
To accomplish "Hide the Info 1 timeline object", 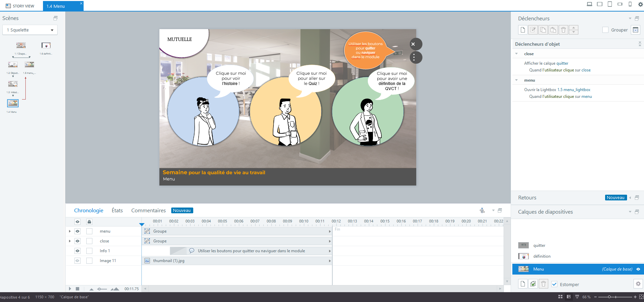I will click(77, 251).
